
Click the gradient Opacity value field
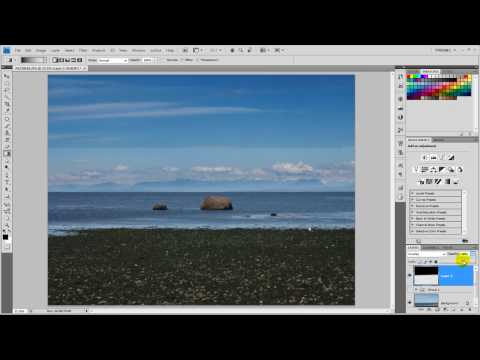click(147, 60)
